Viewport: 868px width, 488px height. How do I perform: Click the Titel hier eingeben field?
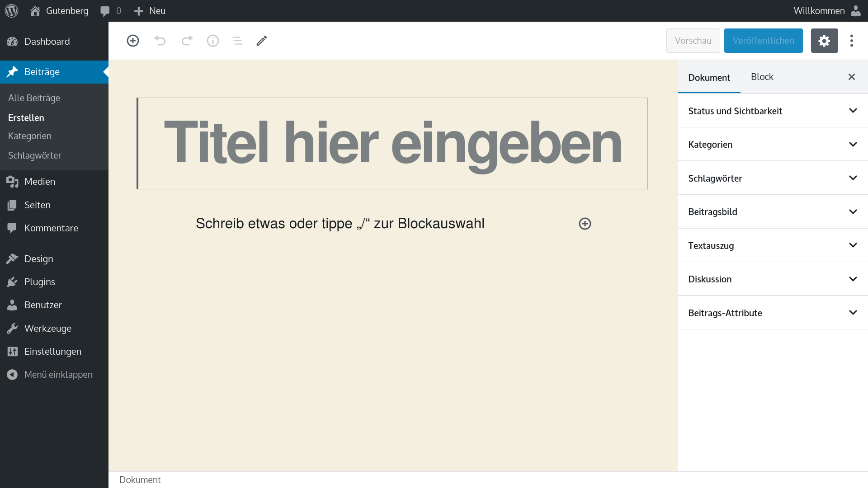tap(392, 143)
